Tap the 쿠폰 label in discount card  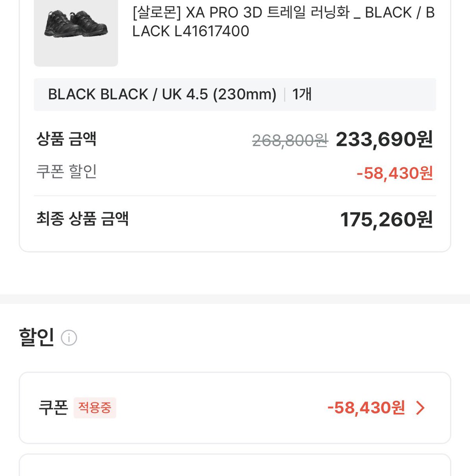tap(53, 407)
